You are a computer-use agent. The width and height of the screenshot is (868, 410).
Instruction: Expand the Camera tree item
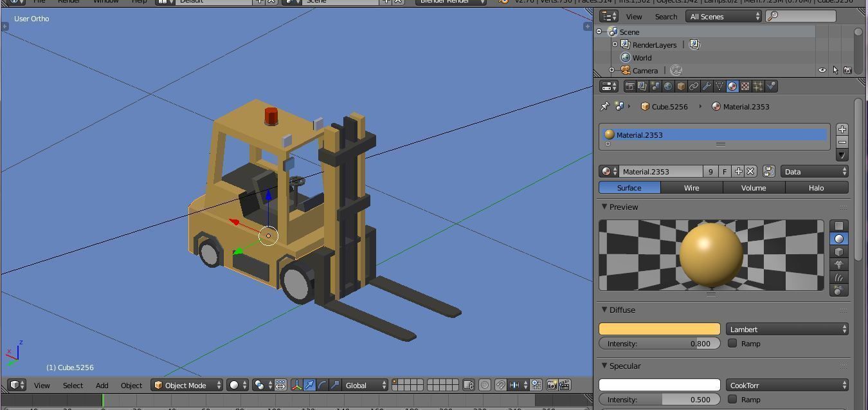(611, 70)
